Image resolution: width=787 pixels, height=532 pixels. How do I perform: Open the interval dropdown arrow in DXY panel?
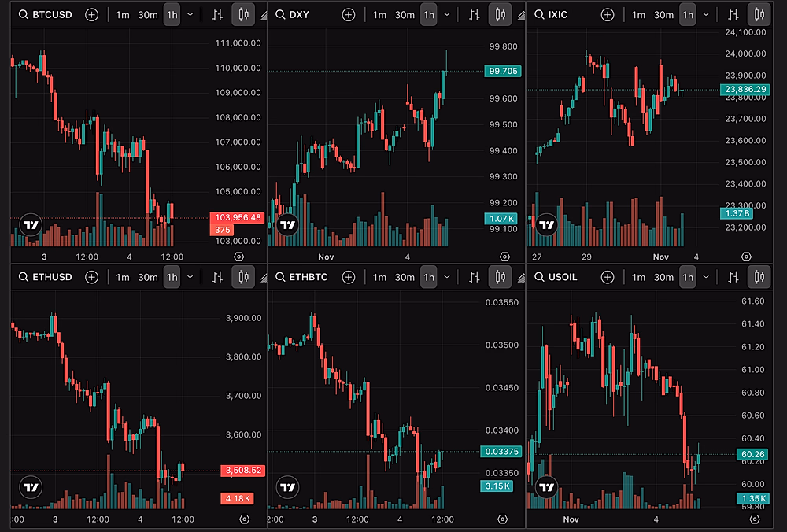point(447,15)
